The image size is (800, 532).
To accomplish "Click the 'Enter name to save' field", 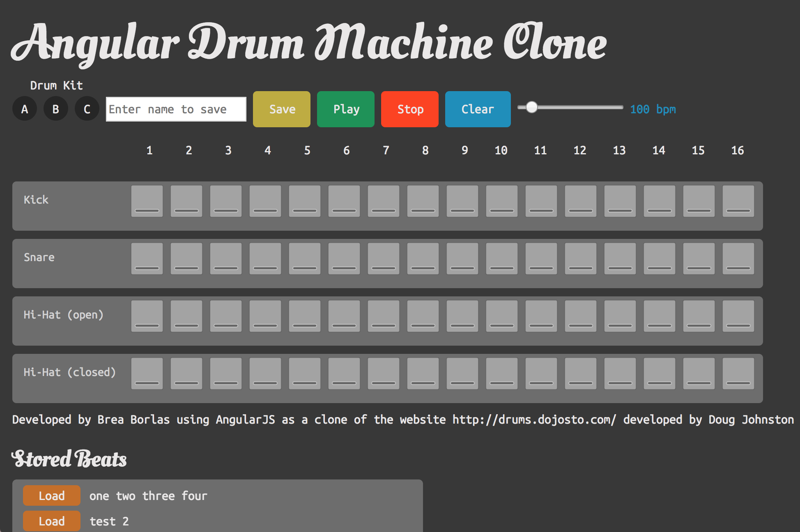I will pos(176,109).
